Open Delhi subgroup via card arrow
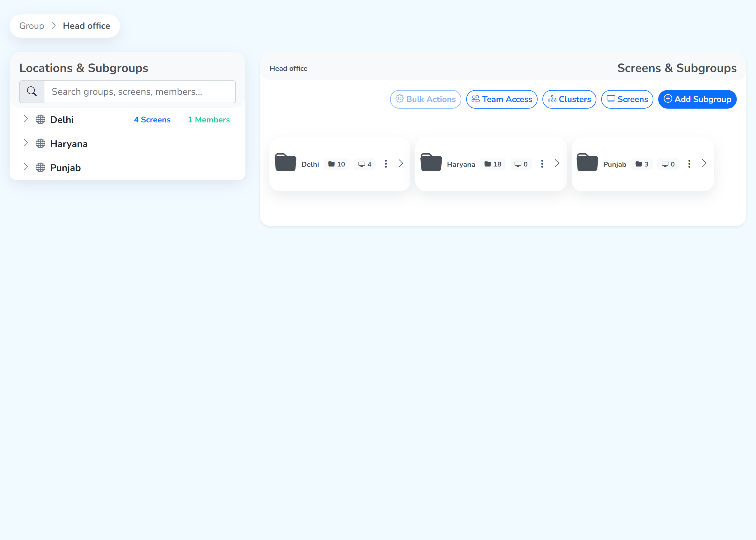The height and width of the screenshot is (540, 756). click(401, 163)
